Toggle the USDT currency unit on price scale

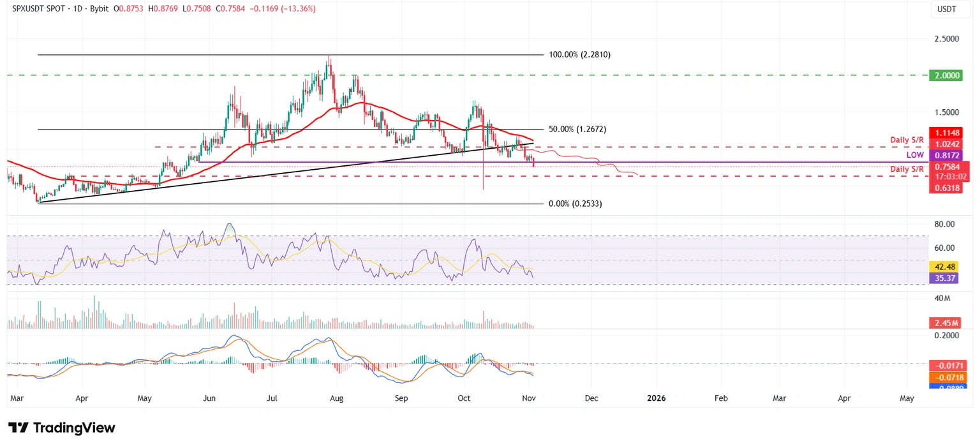point(950,10)
